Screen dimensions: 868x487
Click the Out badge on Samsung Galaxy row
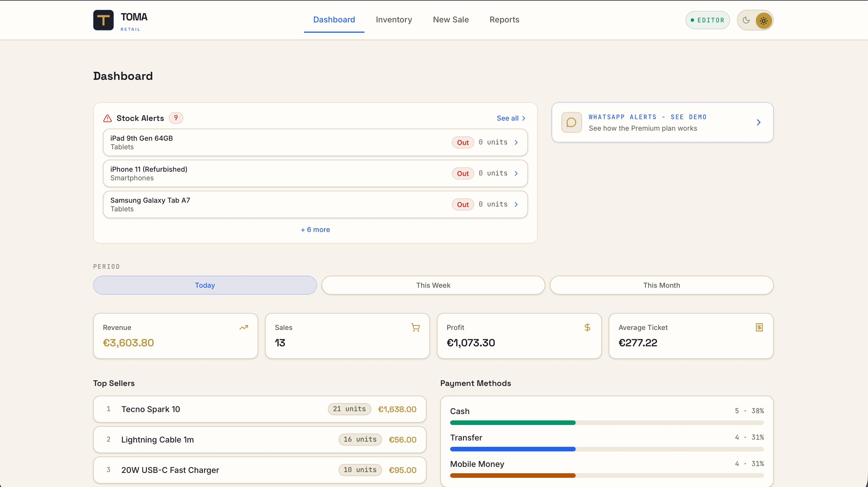pyautogui.click(x=463, y=204)
